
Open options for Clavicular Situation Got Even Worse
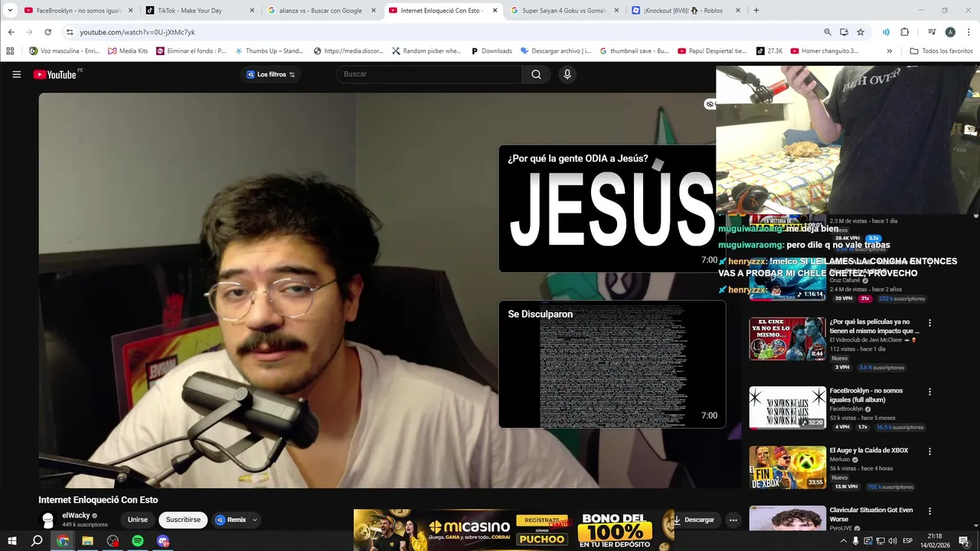click(929, 510)
